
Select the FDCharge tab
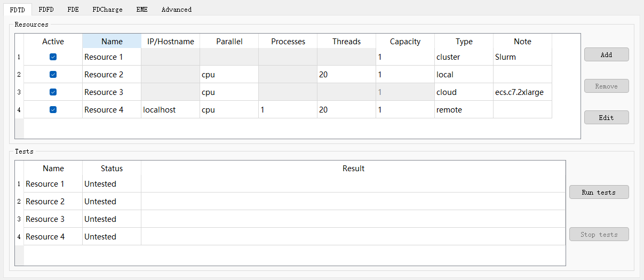(x=107, y=10)
